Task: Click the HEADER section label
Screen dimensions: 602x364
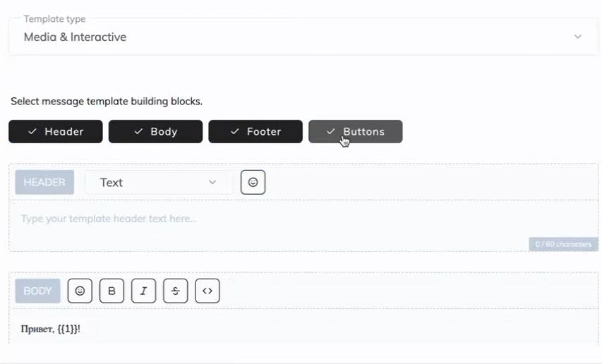Action: coord(44,182)
